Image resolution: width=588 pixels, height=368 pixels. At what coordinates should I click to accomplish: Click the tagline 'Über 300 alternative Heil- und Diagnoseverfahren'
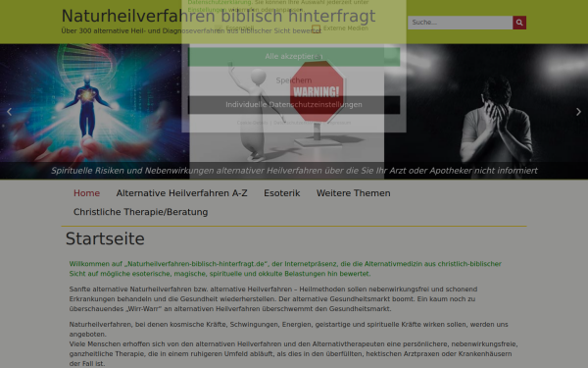click(x=191, y=30)
